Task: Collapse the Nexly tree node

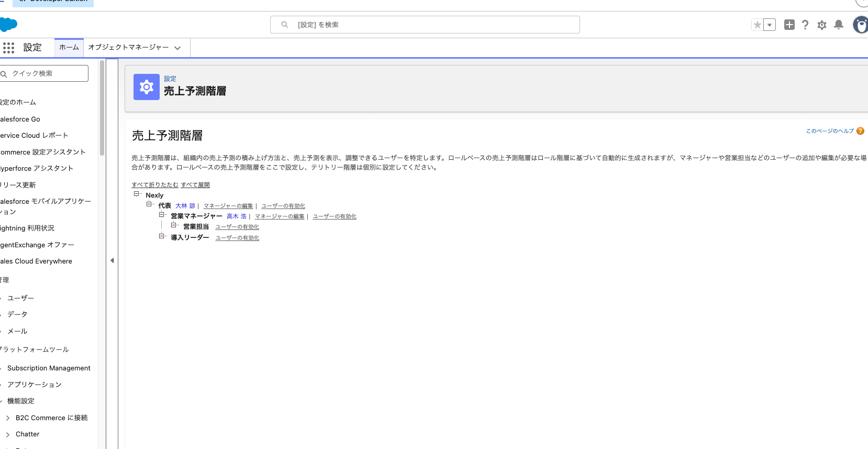Action: (x=137, y=194)
